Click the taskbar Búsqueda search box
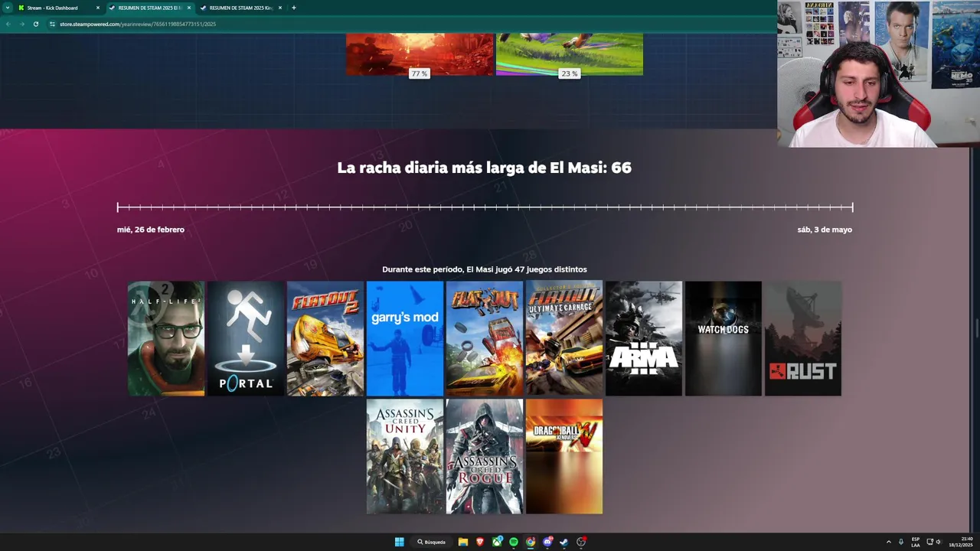This screenshot has height=551, width=980. click(x=432, y=542)
